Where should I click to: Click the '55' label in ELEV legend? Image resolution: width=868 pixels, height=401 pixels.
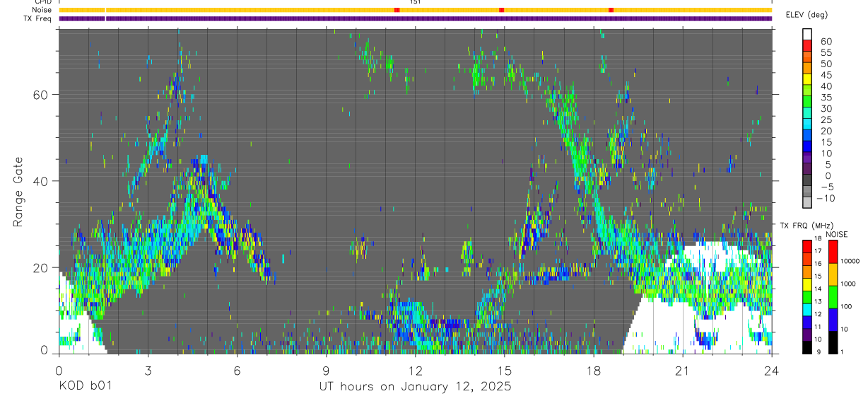pos(825,52)
